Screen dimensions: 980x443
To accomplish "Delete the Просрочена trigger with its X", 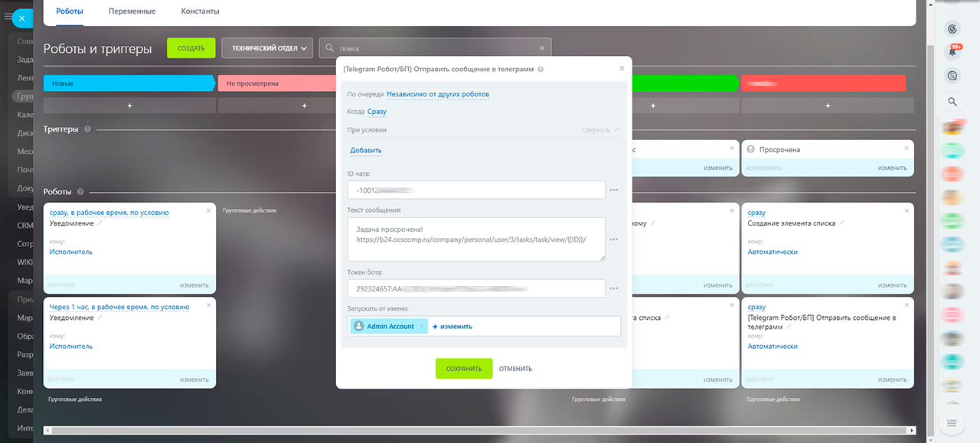I will (x=906, y=147).
